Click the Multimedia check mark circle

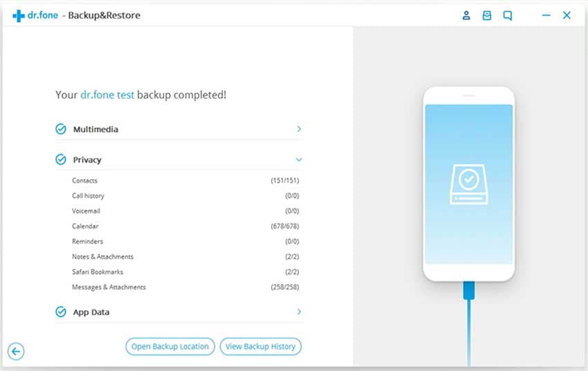pyautogui.click(x=61, y=129)
